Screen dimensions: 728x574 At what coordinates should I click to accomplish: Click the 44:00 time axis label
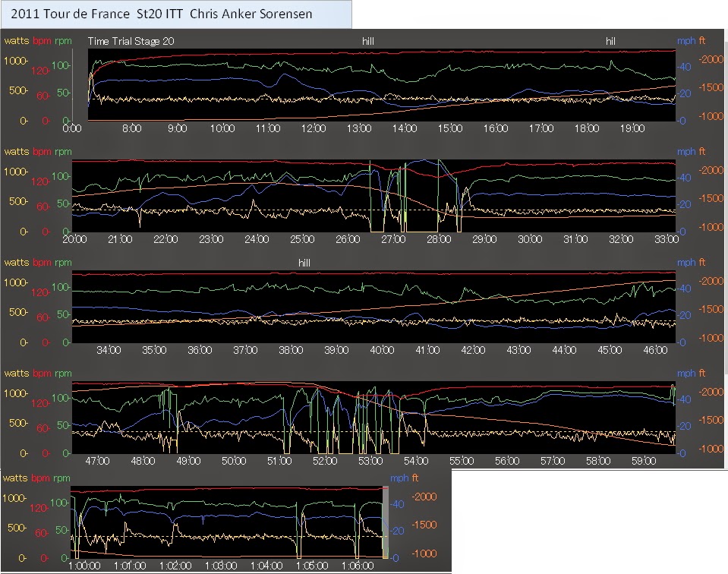point(563,350)
